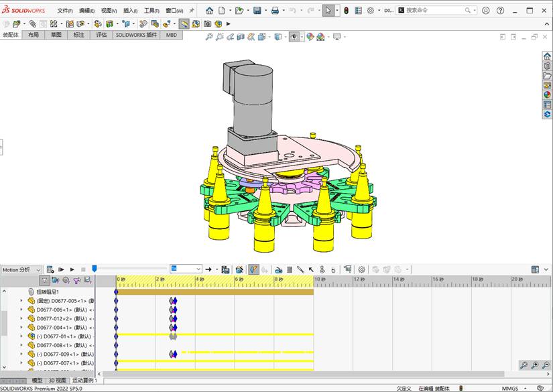Open File Explorer folder tab in task pane

coord(548,76)
